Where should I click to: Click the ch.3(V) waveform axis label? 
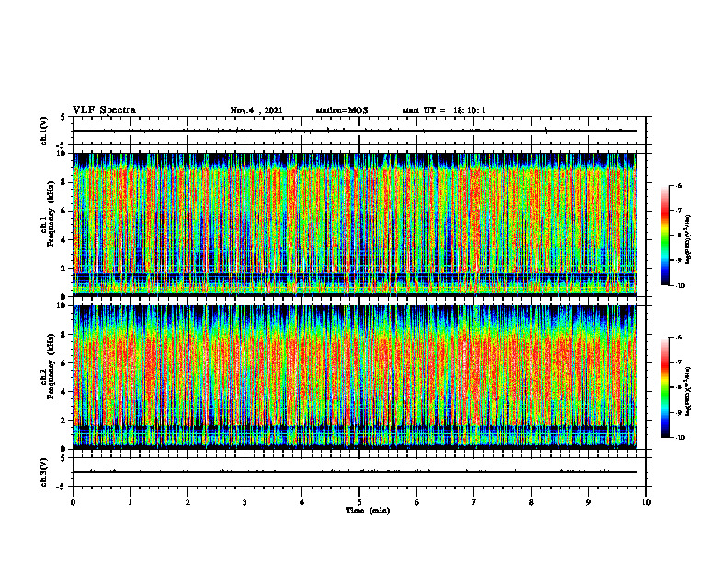click(x=44, y=472)
